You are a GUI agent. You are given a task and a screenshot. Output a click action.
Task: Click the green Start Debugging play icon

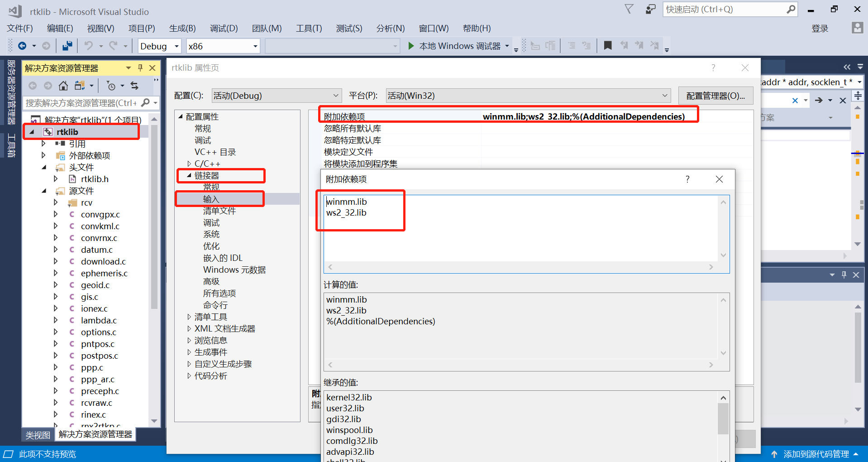411,46
